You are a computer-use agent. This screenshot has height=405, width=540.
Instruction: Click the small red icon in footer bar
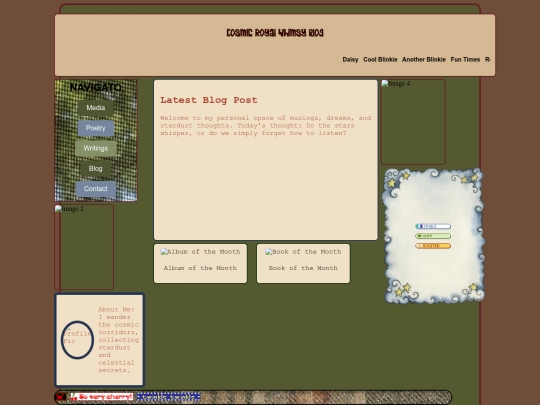61,397
